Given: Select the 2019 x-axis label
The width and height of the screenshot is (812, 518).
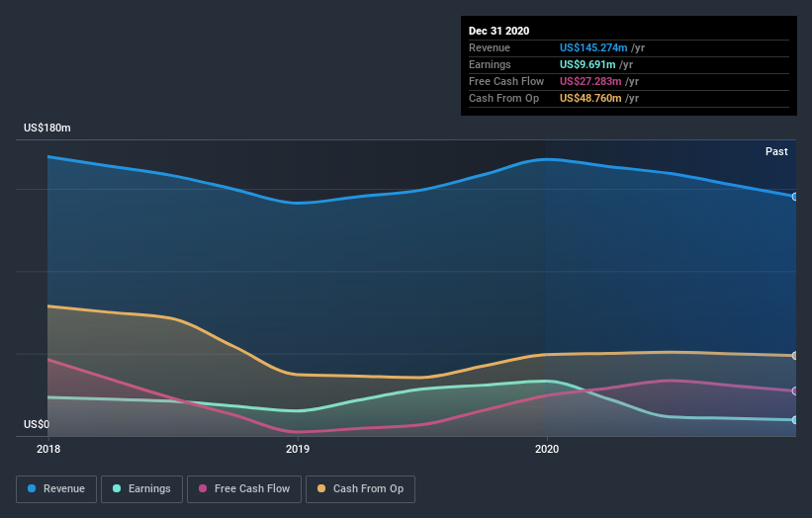Looking at the screenshot, I should point(298,449).
